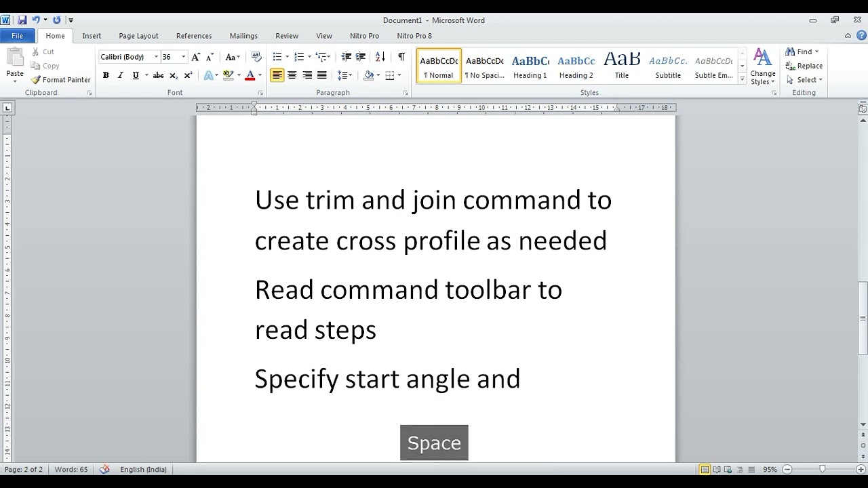Toggle Strikethrough formatting
The height and width of the screenshot is (488, 868).
[158, 75]
